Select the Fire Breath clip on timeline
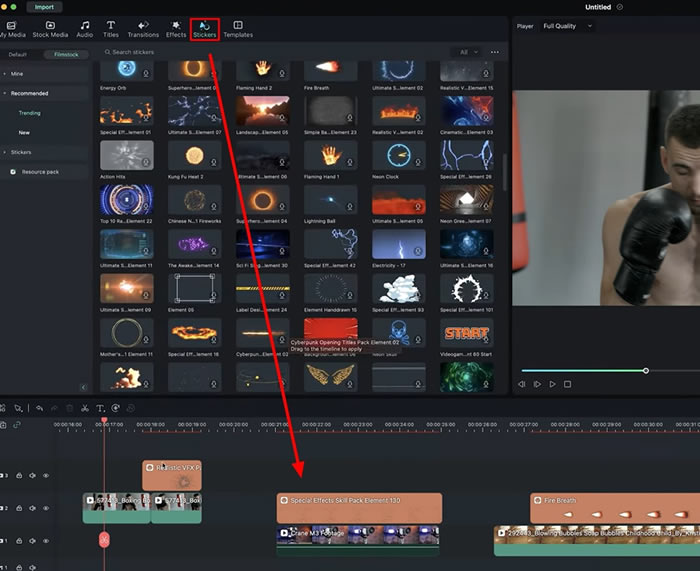The width and height of the screenshot is (700, 571). click(615, 508)
